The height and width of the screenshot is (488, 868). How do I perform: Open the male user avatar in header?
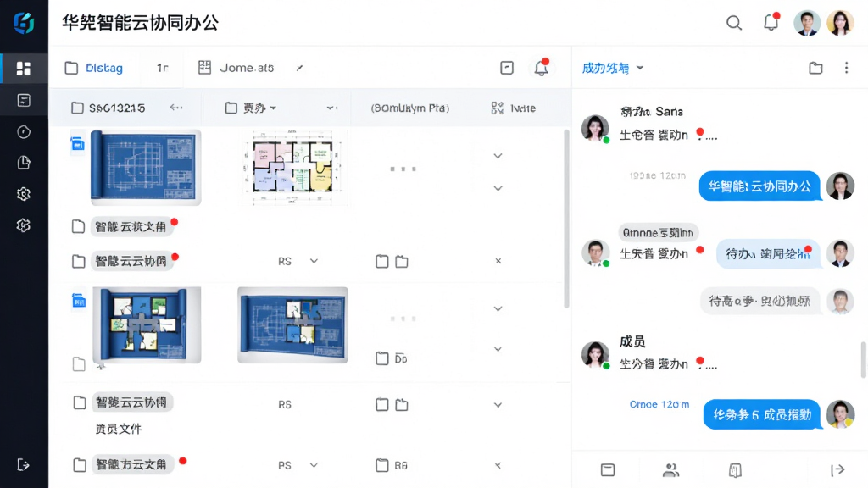pyautogui.click(x=807, y=23)
